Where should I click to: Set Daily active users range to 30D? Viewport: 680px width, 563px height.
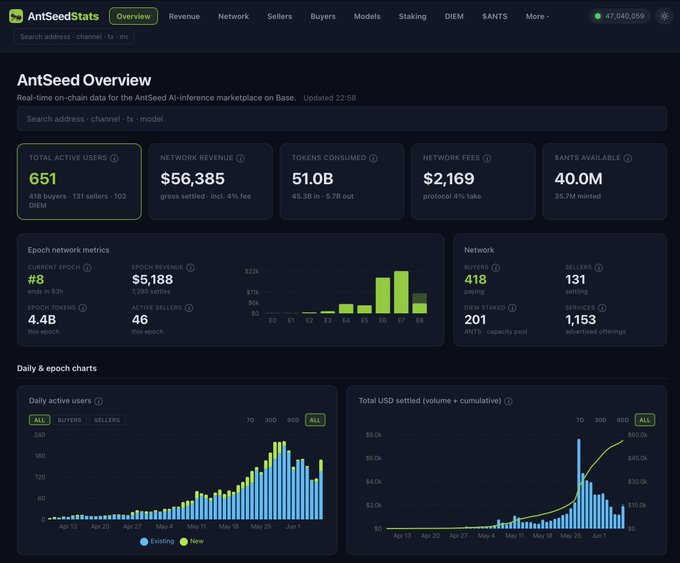(x=271, y=420)
